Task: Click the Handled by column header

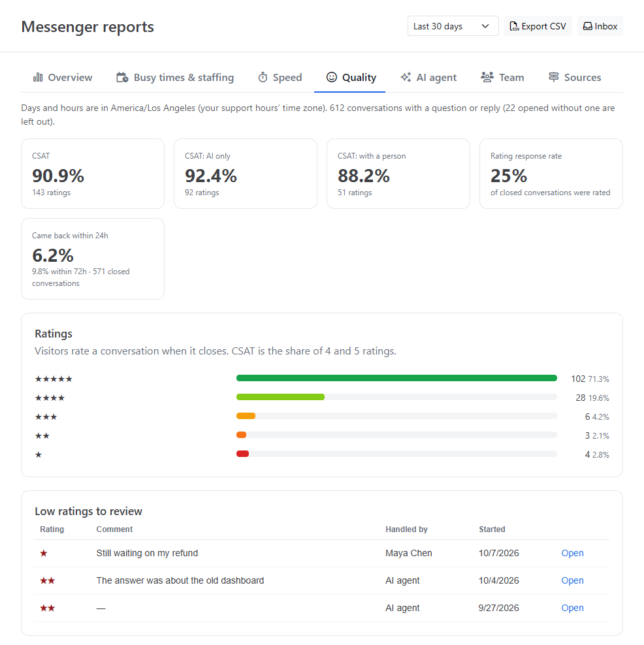Action: click(406, 529)
